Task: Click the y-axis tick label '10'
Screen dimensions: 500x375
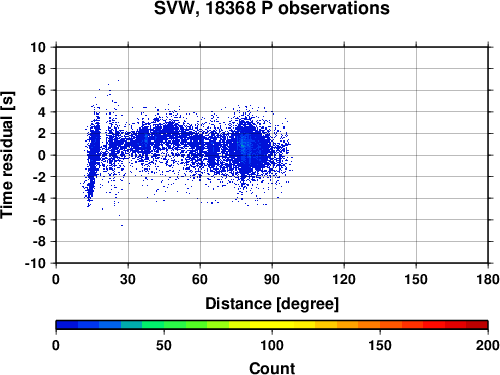Action: pyautogui.click(x=38, y=47)
